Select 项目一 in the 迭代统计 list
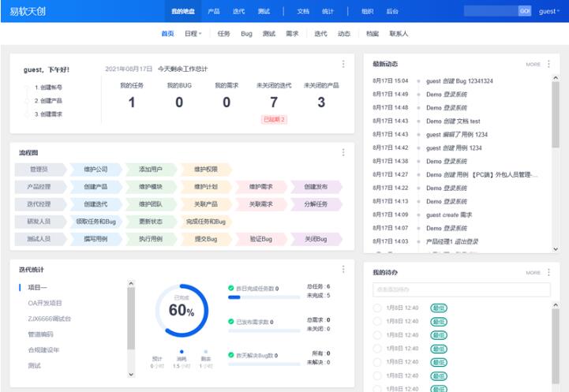The width and height of the screenshot is (569, 392). pyautogui.click(x=37, y=288)
